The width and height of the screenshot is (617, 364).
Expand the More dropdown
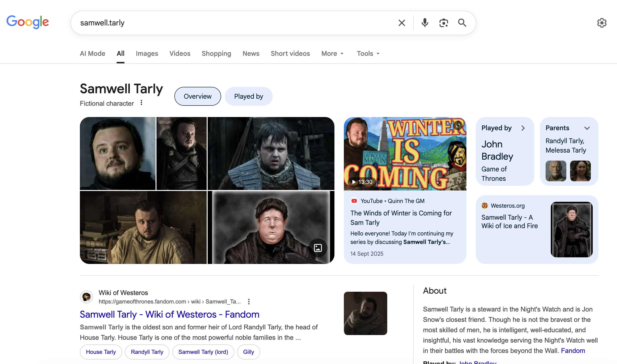pos(333,53)
